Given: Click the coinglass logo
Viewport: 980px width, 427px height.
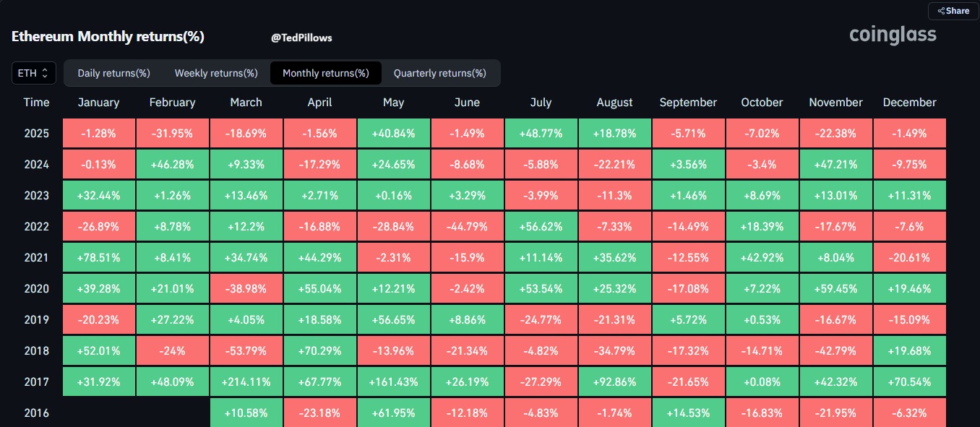Looking at the screenshot, I should tap(893, 35).
